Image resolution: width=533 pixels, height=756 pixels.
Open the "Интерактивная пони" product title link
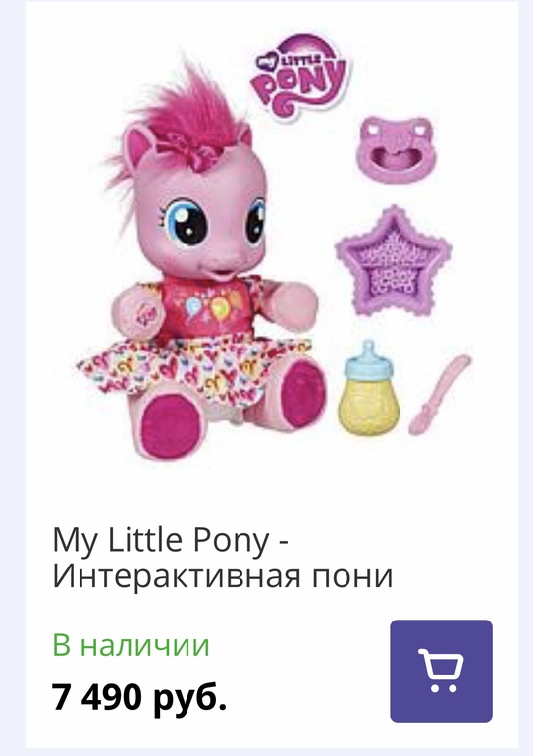point(223,576)
